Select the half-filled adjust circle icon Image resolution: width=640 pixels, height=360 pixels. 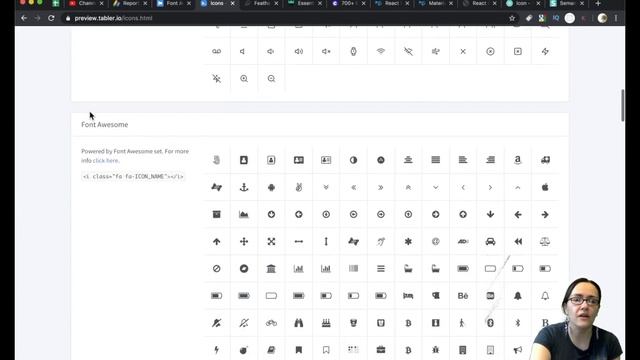[353, 160]
